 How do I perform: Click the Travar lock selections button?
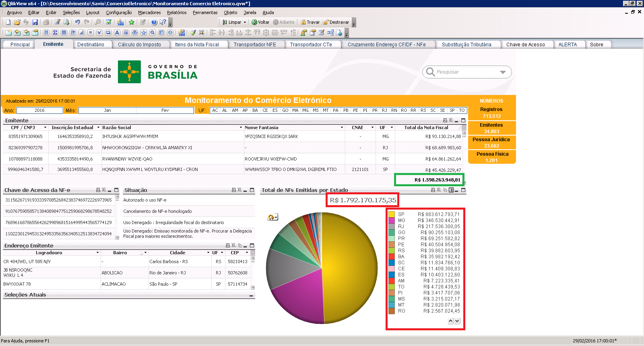310,22
